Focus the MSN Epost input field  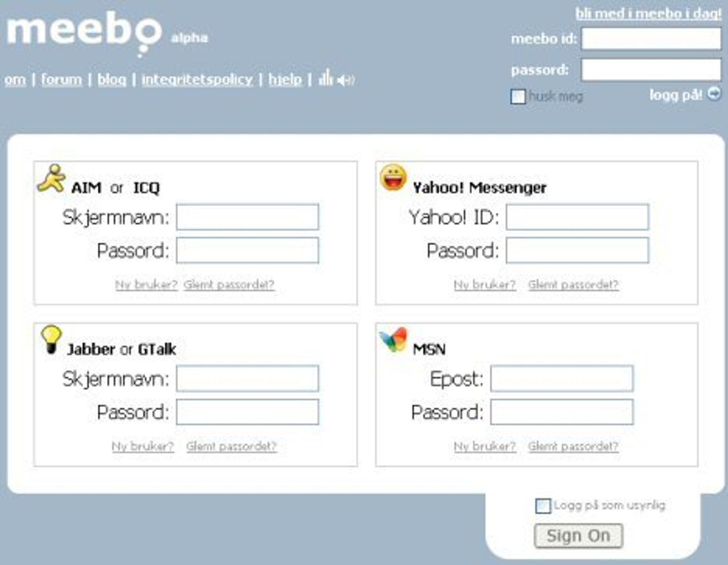tap(562, 379)
